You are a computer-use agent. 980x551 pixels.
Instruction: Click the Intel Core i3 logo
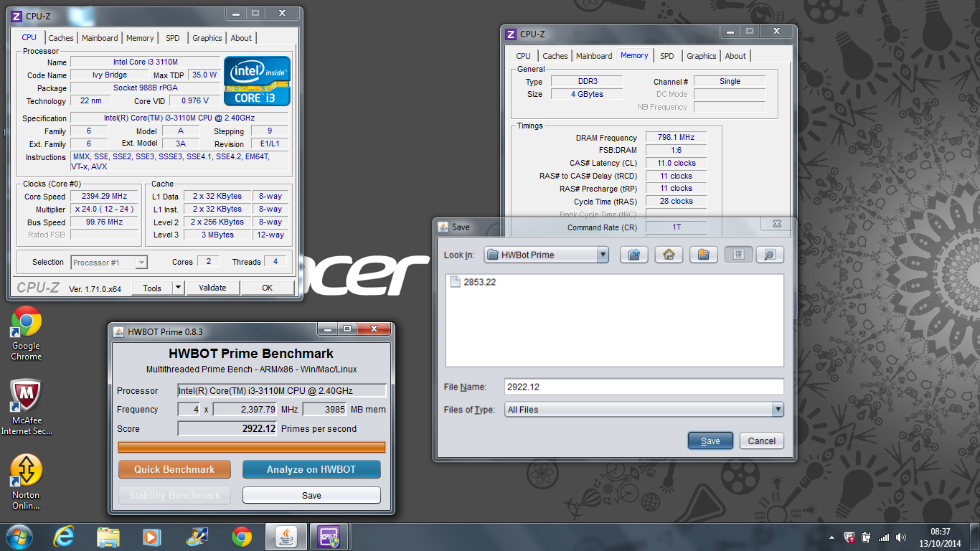[x=257, y=81]
